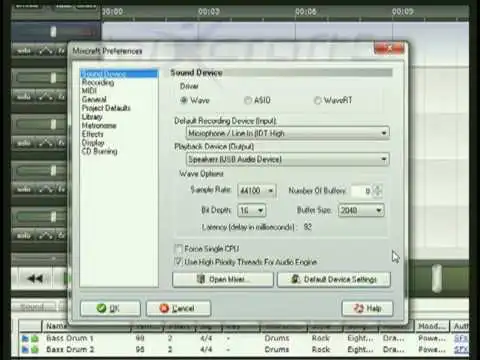This screenshot has height=360, width=480.
Task: Click the Open Mixer button
Action: pyautogui.click(x=223, y=279)
